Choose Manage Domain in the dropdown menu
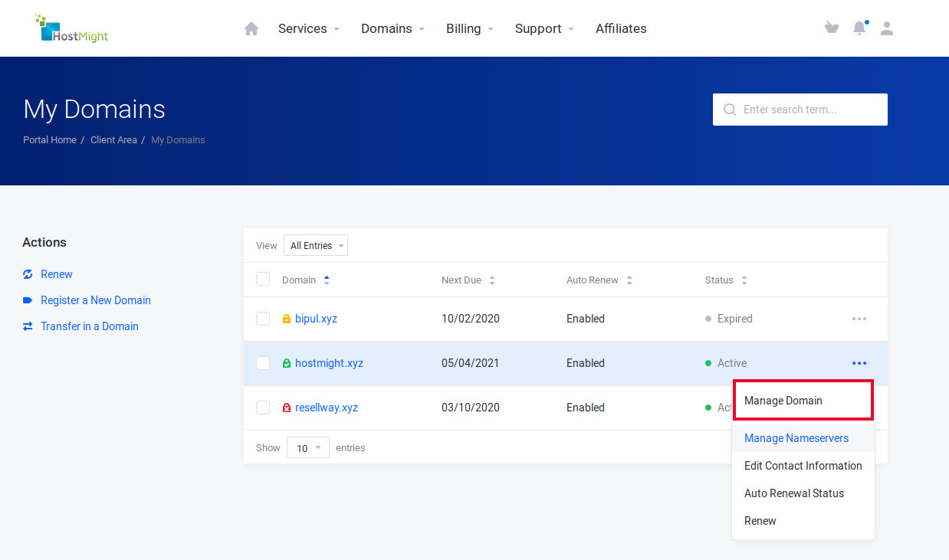The height and width of the screenshot is (560, 949). click(x=783, y=401)
